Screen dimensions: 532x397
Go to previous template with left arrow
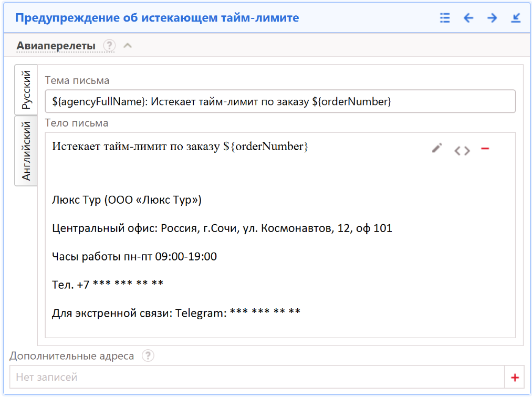coord(468,18)
